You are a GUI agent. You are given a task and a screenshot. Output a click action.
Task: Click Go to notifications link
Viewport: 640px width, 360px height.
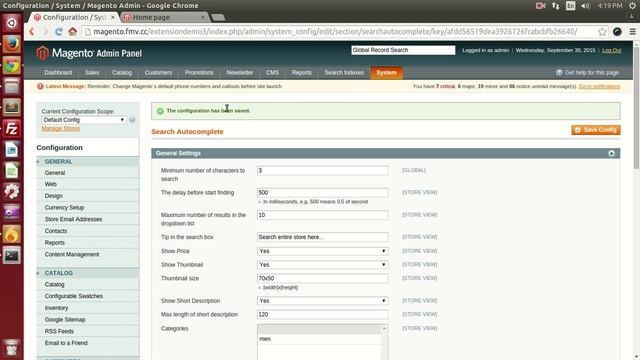[599, 87]
